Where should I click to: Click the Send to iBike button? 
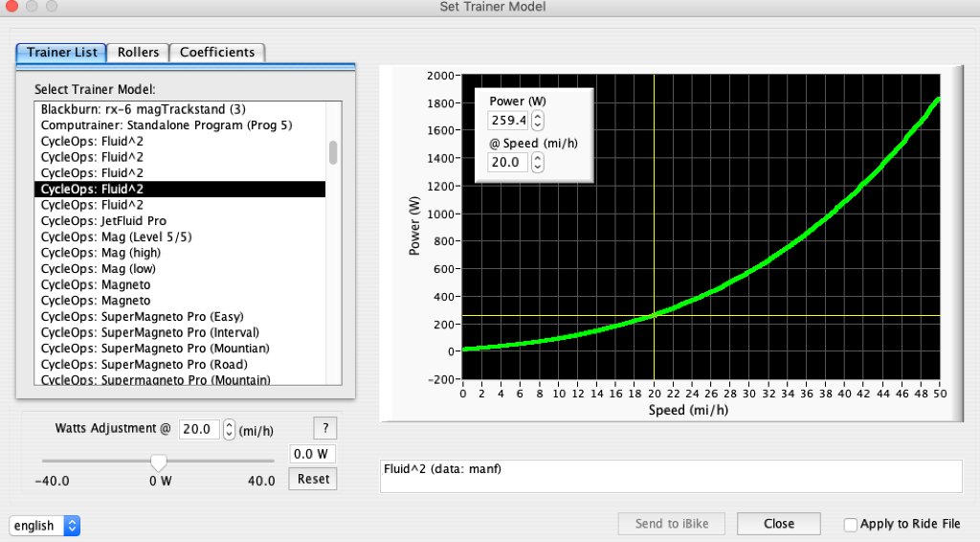(x=672, y=524)
